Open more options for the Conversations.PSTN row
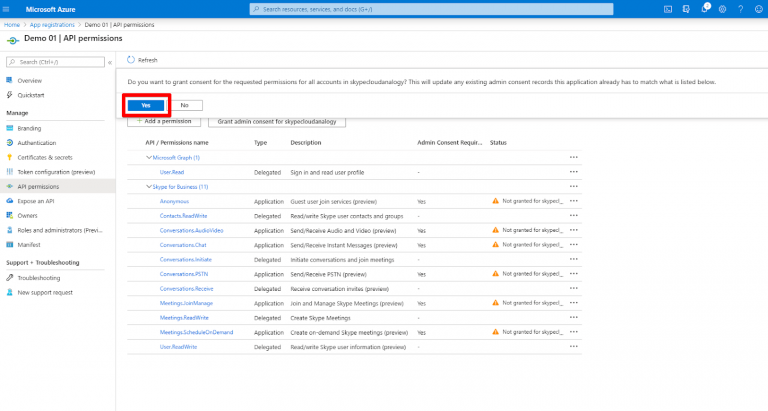Image resolution: width=768 pixels, height=411 pixels. coord(574,273)
